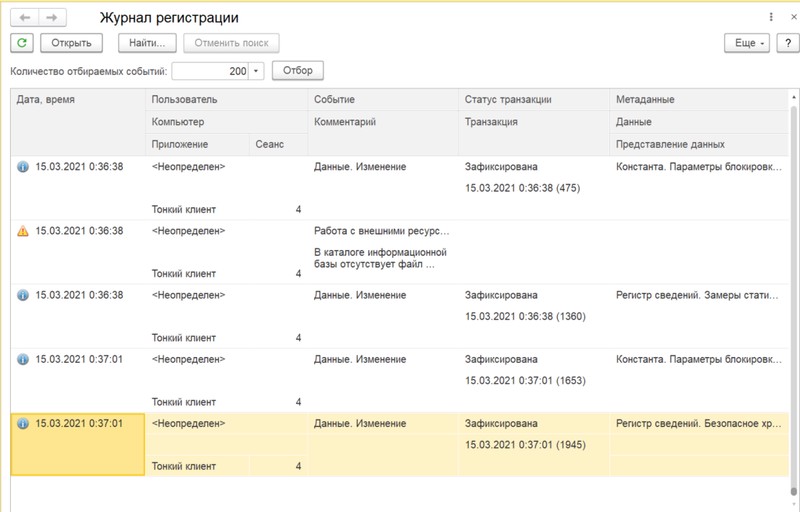Click the Комментарий column header
Viewport: 800px width, 512px height.
click(383, 133)
